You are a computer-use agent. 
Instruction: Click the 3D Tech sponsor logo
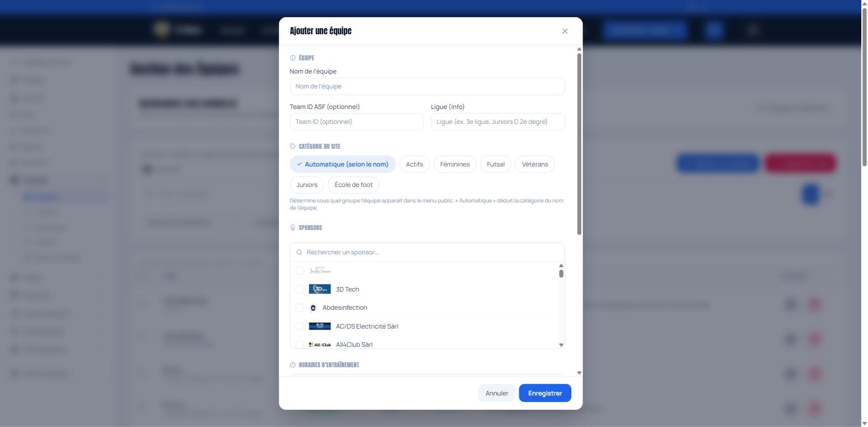[x=319, y=289]
